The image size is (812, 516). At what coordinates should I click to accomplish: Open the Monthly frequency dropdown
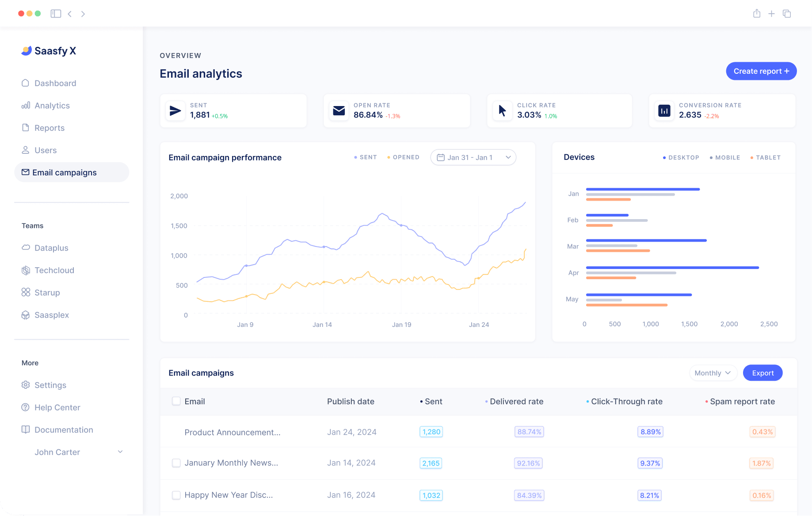coord(713,372)
